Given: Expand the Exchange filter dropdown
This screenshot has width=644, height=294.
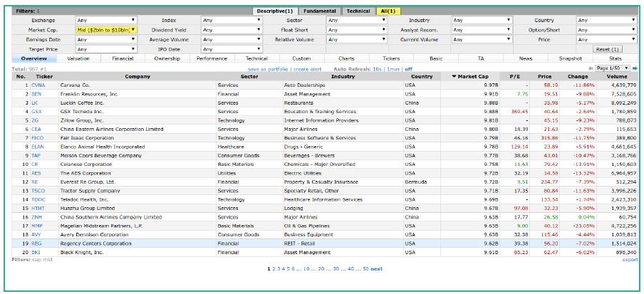Looking at the screenshot, I should point(106,21).
